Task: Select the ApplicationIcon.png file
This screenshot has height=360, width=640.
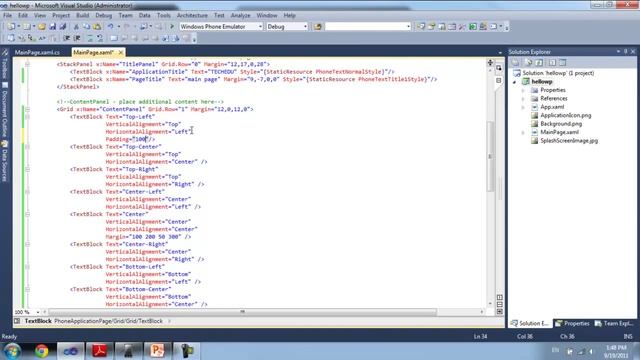Action: 565,116
